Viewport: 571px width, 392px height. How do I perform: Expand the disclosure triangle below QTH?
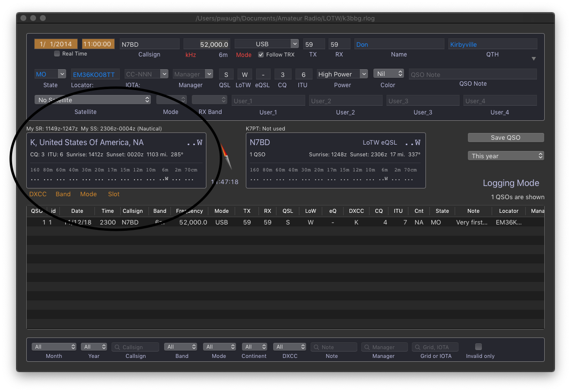click(x=534, y=58)
